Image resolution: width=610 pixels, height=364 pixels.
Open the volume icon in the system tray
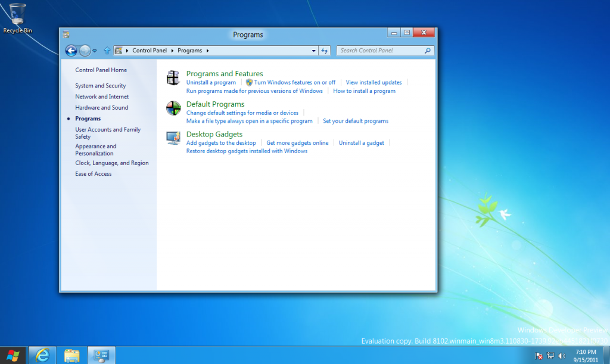point(561,355)
